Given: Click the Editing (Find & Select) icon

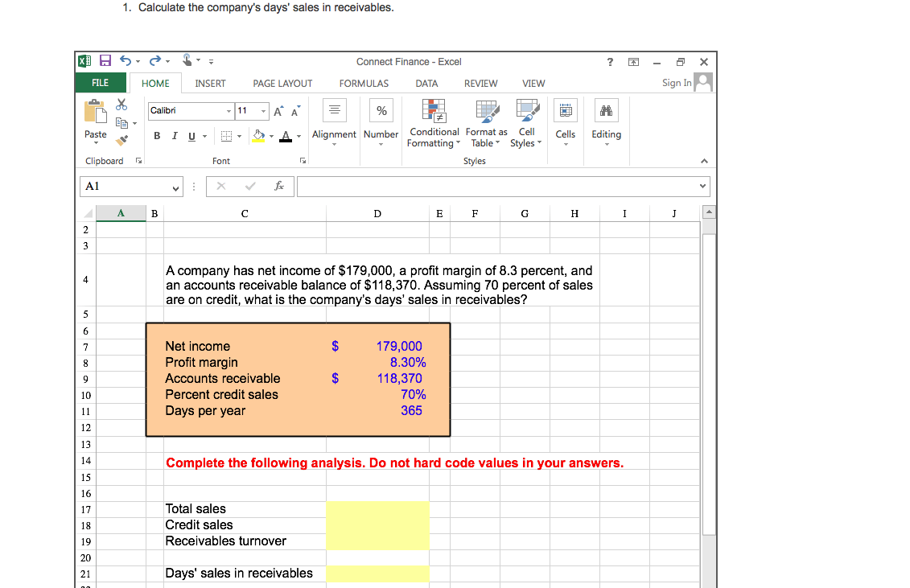Looking at the screenshot, I should [606, 121].
